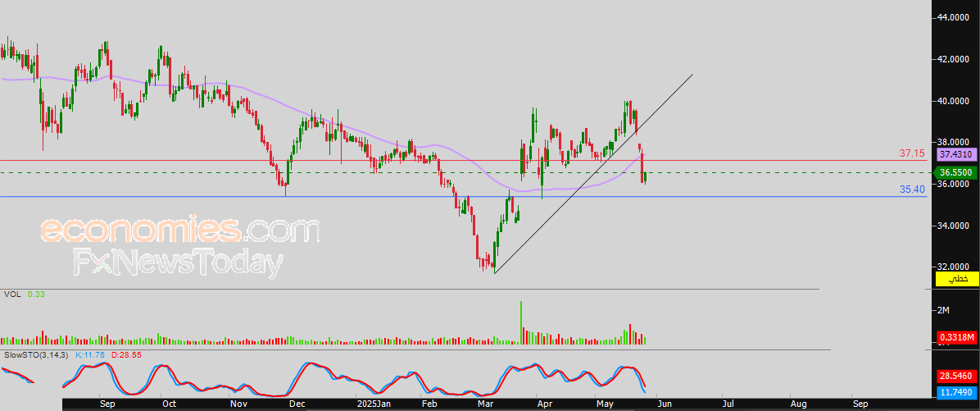The height and width of the screenshot is (411, 980).
Task: Click the 2025Jan date axis label
Action: click(x=372, y=404)
